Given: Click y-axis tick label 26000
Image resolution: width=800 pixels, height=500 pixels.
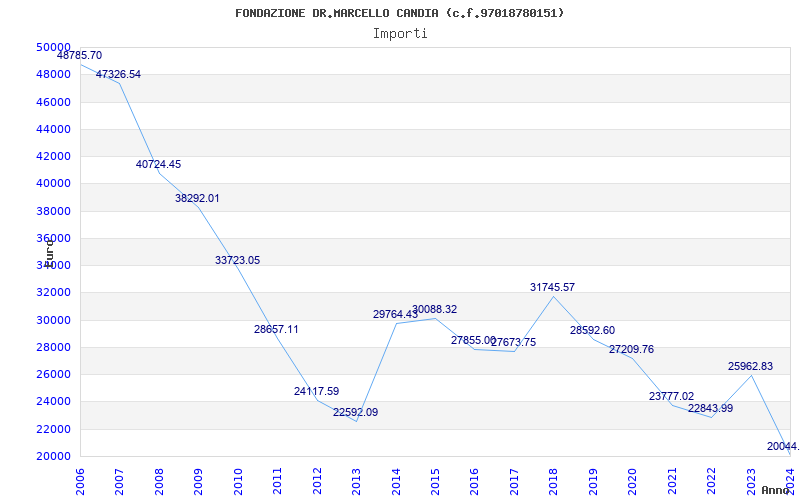Looking at the screenshot, I should coord(53,374).
